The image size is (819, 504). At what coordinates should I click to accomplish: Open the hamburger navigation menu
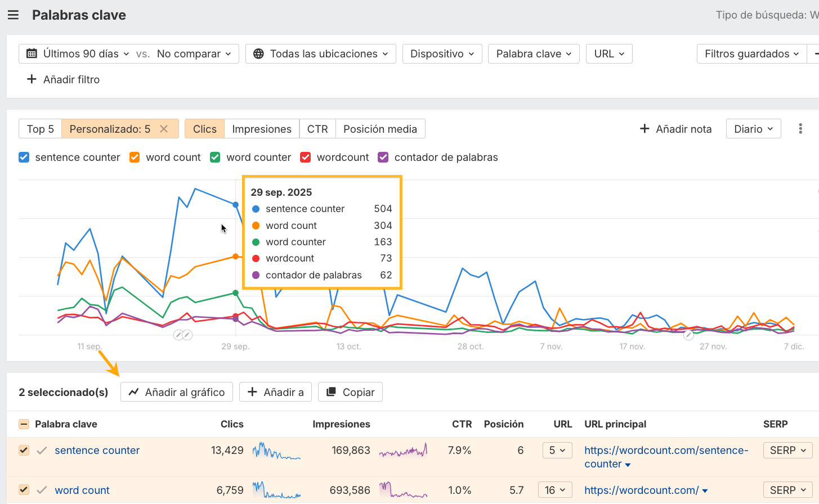14,15
